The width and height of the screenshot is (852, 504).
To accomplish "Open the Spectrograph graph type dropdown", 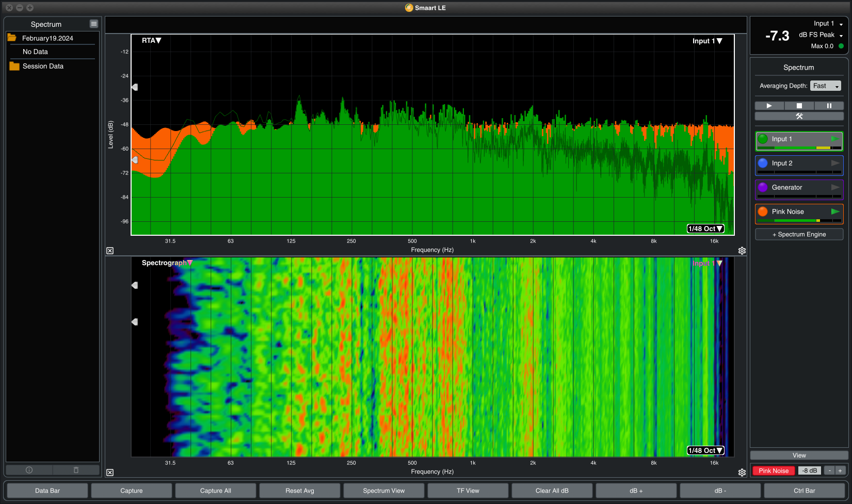I will 167,263.
